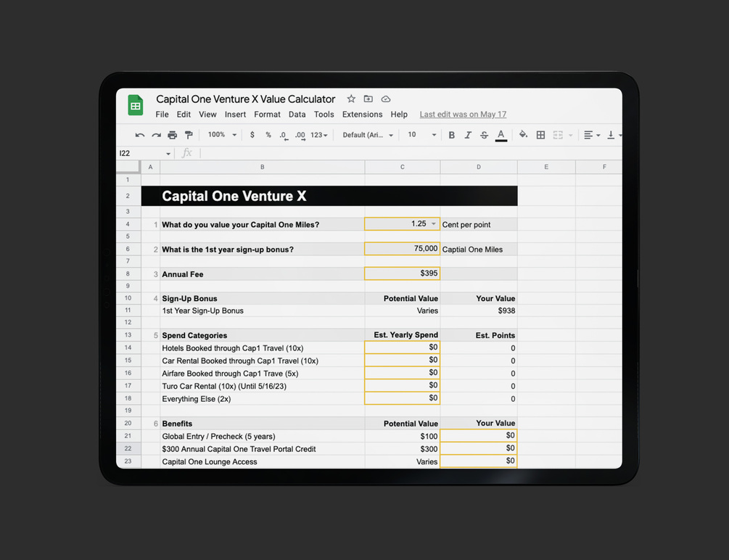Format as currency with dollar icon
The height and width of the screenshot is (560, 729).
pos(252,135)
